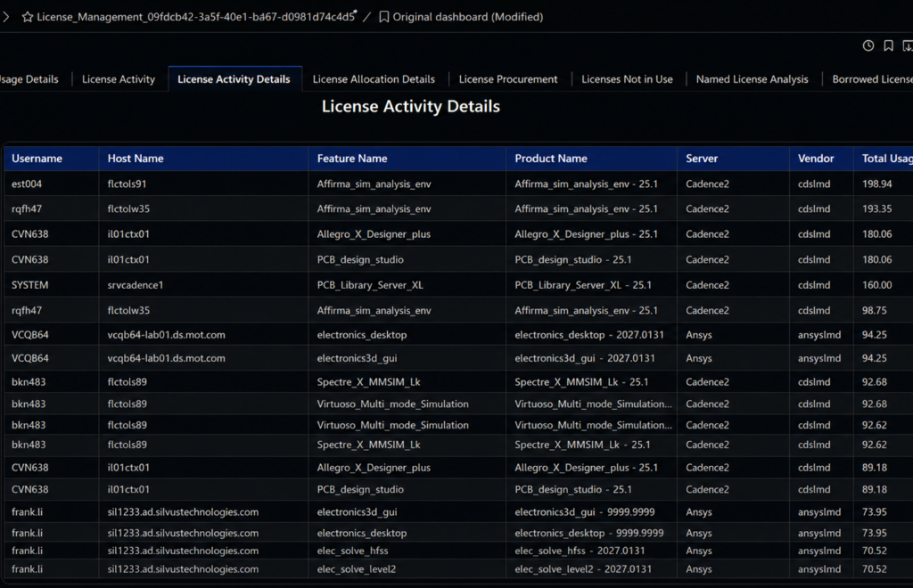Image resolution: width=913 pixels, height=588 pixels.
Task: Sort by the Server column header
Action: 702,159
